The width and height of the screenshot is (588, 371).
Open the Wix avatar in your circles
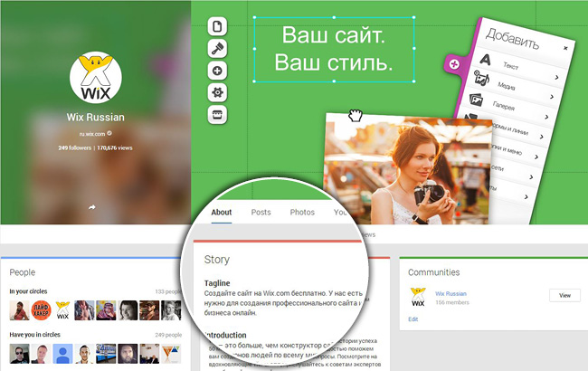62,310
